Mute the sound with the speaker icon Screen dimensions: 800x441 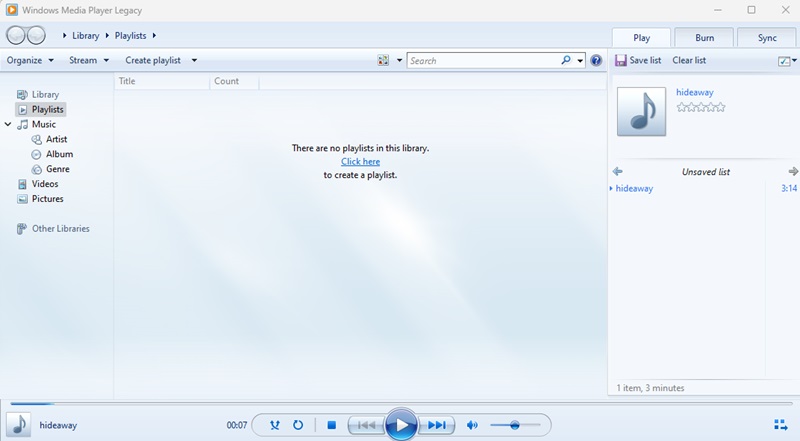[x=472, y=425]
